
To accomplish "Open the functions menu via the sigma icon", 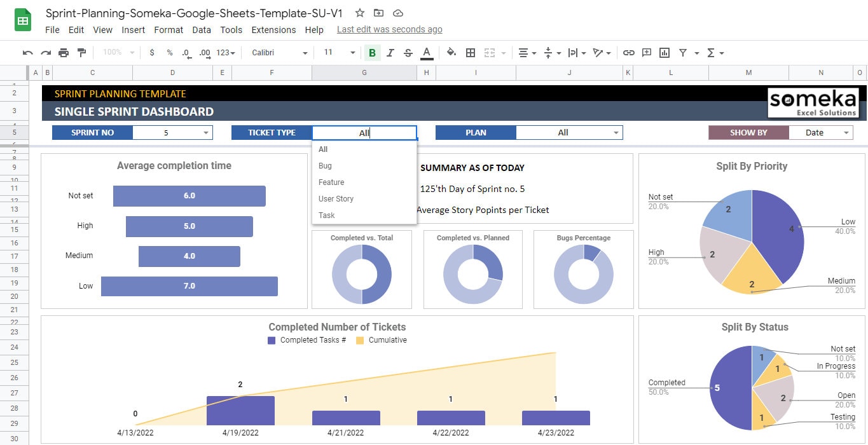I will click(x=710, y=53).
